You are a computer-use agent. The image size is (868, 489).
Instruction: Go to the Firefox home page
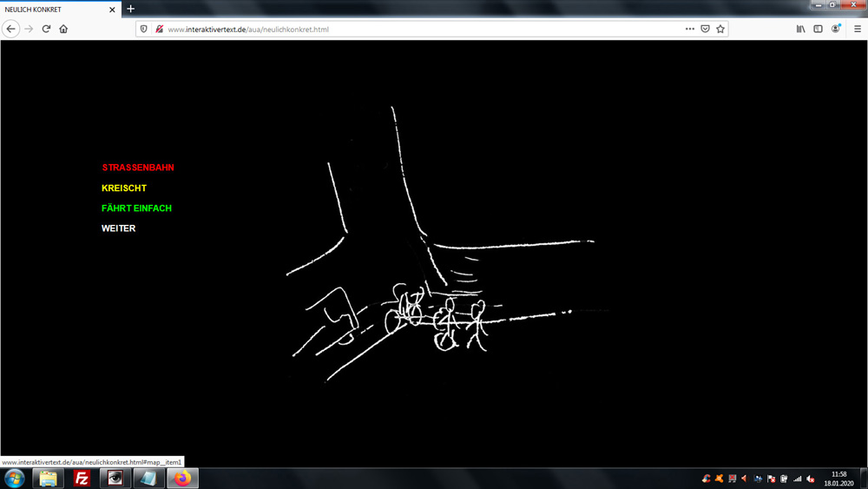pyautogui.click(x=63, y=29)
